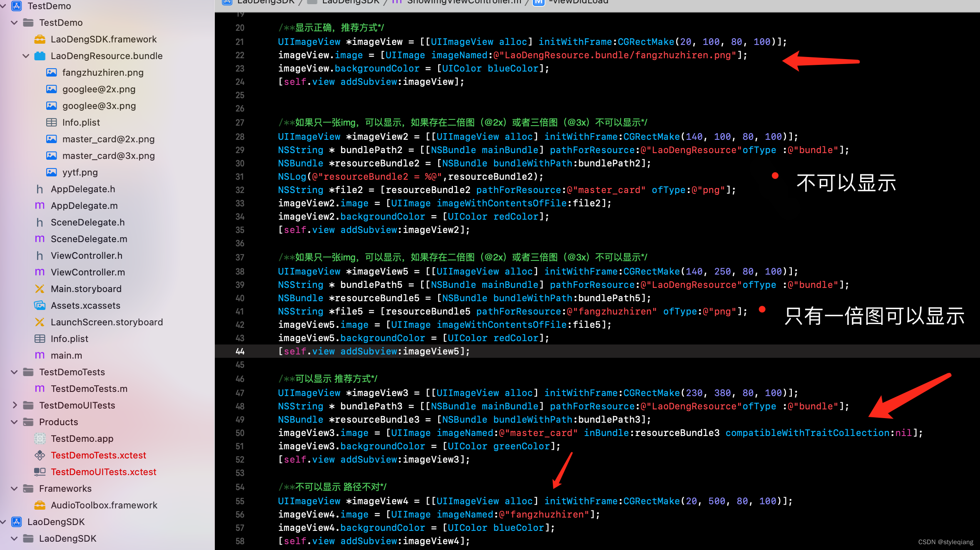The height and width of the screenshot is (550, 980).
Task: Collapse the Products group
Action: click(x=14, y=422)
